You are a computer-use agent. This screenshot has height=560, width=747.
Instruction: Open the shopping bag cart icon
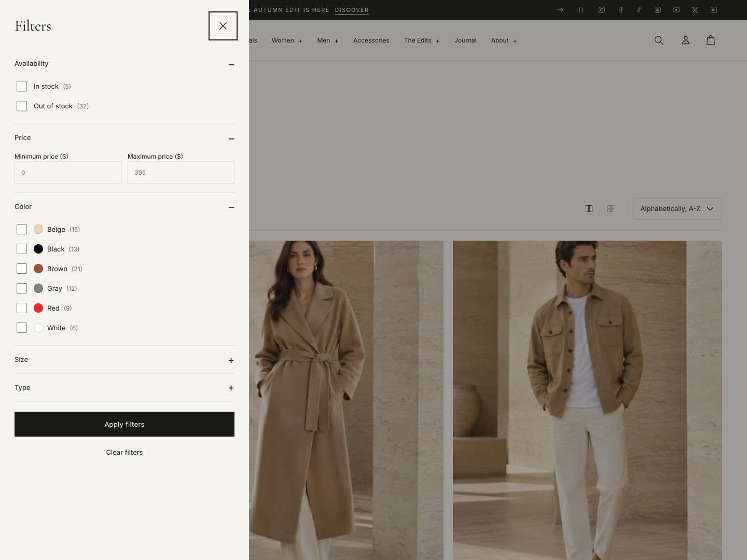[711, 40]
